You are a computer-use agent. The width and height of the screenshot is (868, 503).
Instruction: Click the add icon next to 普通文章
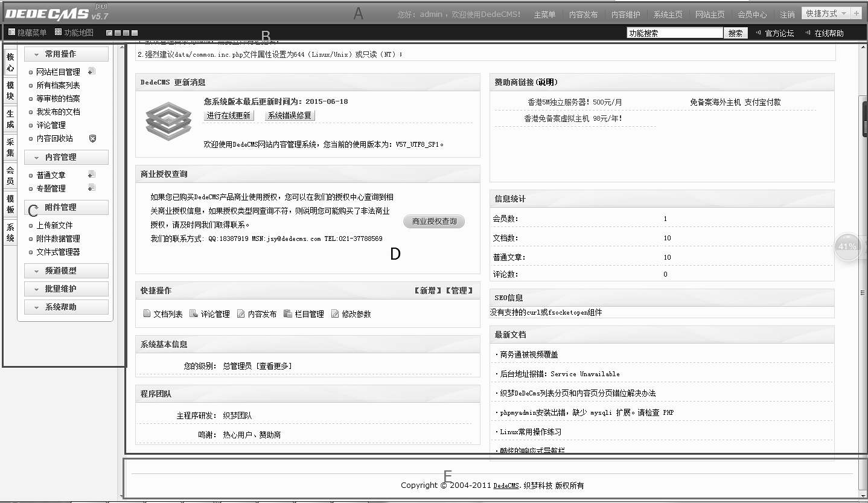[91, 175]
